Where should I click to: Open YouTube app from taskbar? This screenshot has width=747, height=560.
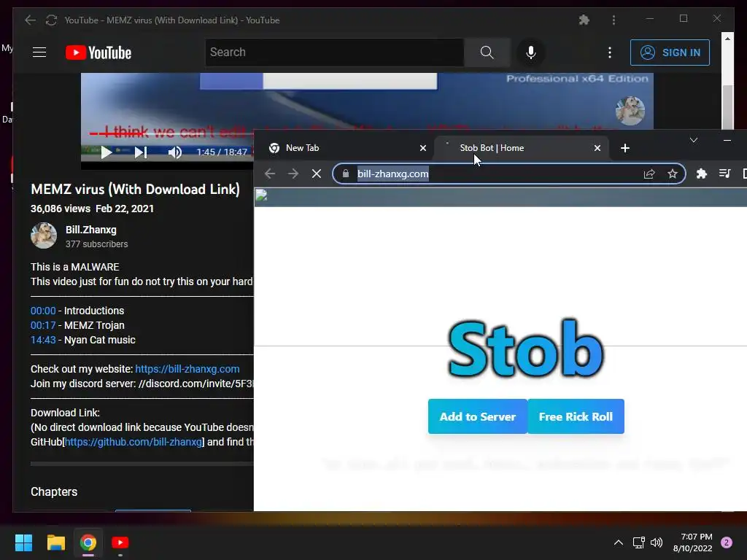point(120,542)
